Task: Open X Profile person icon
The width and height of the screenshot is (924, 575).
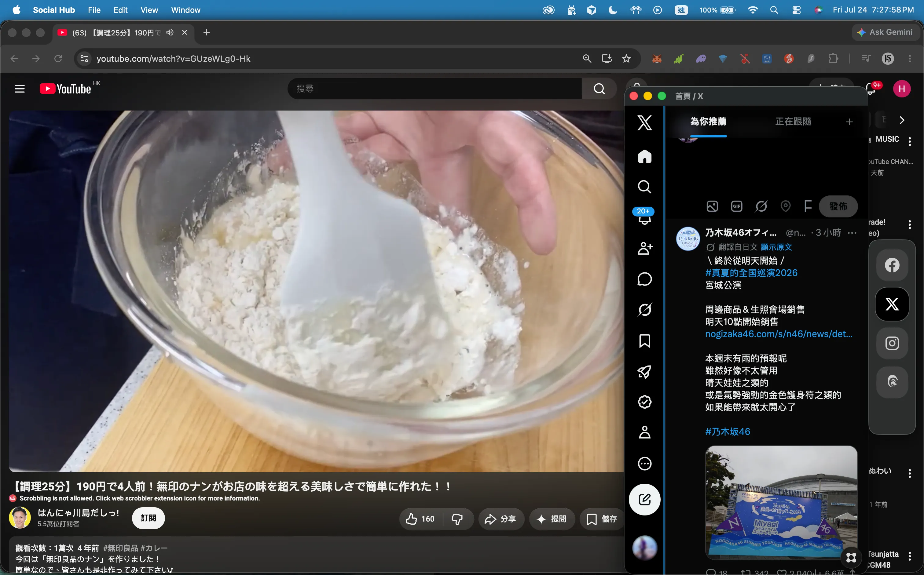Action: tap(644, 433)
